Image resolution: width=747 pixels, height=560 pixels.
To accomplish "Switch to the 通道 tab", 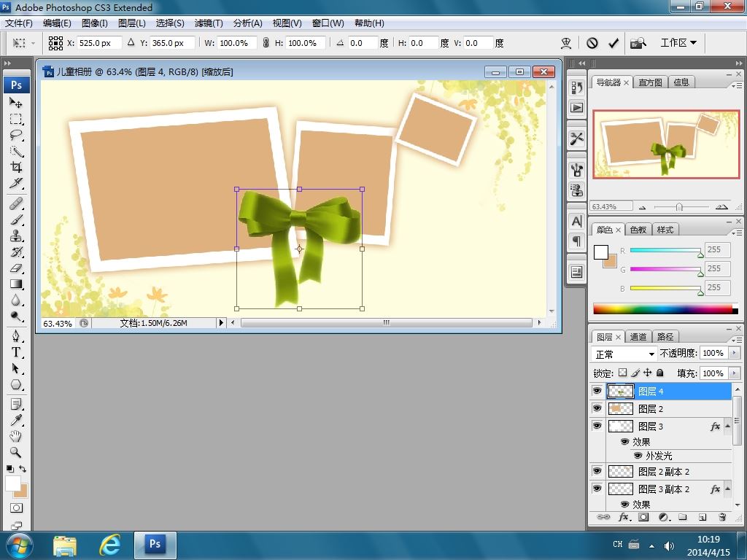I will coord(638,337).
